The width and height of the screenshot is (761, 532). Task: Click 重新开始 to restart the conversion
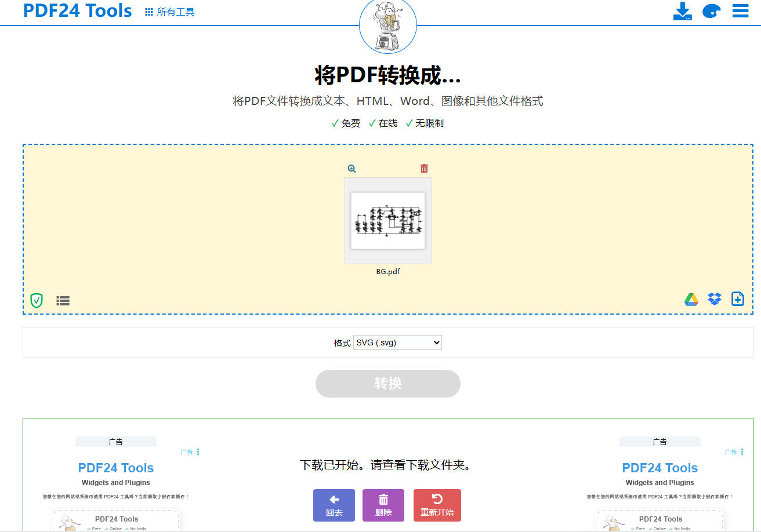(x=437, y=505)
